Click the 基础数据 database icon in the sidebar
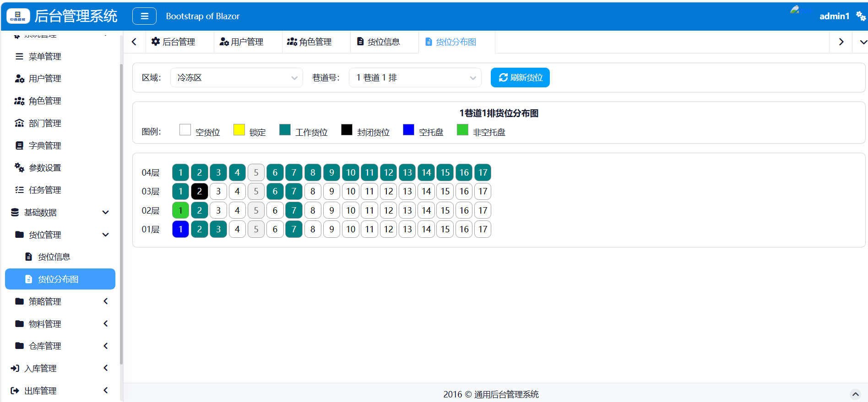Image resolution: width=868 pixels, height=402 pixels. [15, 212]
